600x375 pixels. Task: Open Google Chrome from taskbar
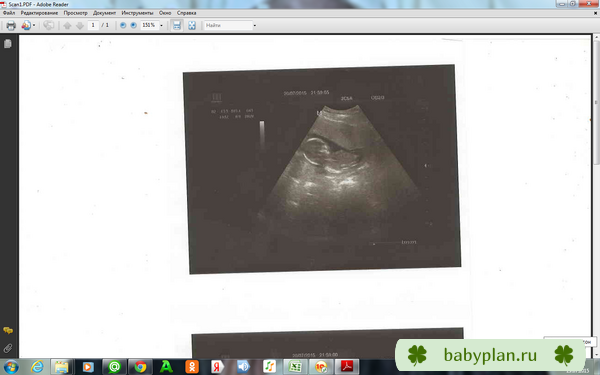click(x=140, y=367)
